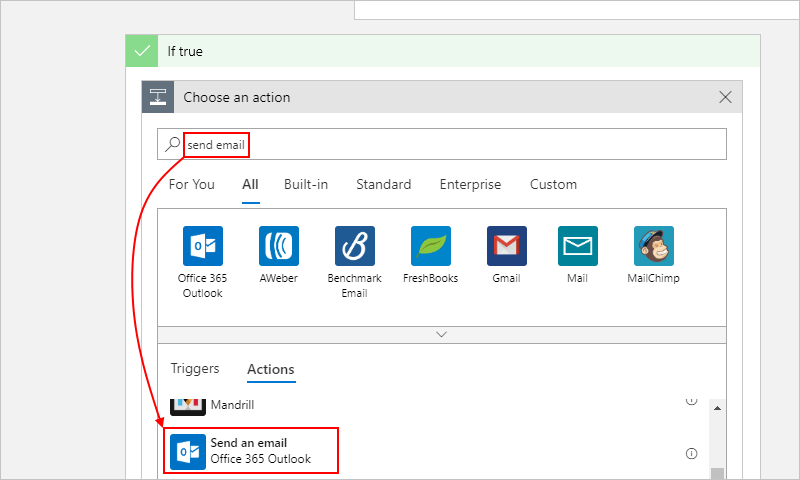Viewport: 800px width, 480px height.
Task: Pick the Benchmark Email connector icon
Action: 354,246
